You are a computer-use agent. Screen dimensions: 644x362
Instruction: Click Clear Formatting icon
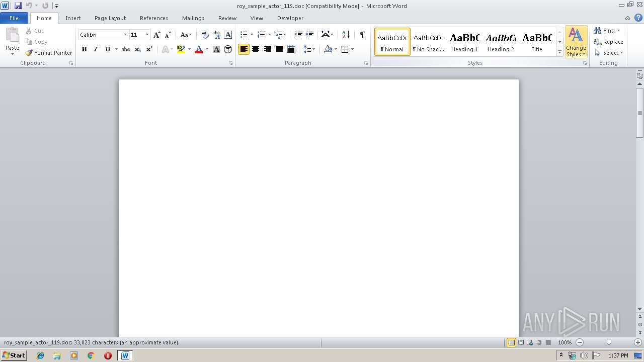[204, 35]
